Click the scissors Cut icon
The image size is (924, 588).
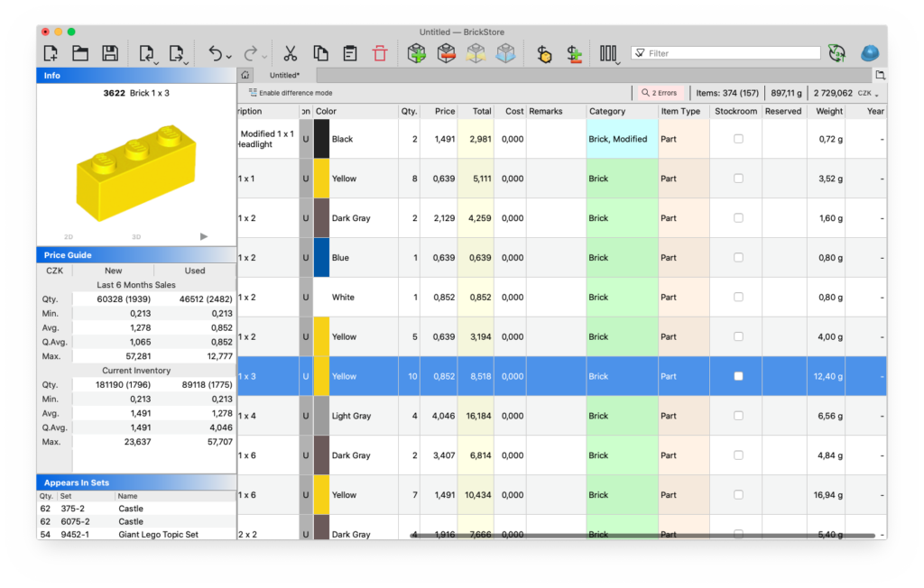290,53
